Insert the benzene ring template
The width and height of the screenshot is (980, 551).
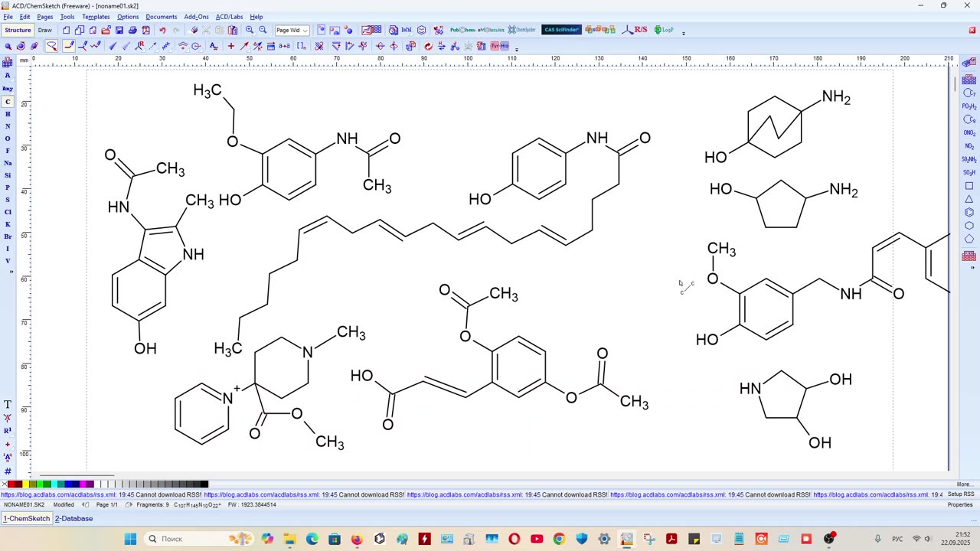coord(969,213)
